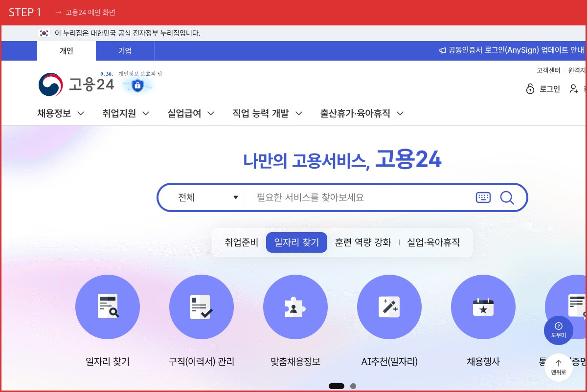Click the login lock icon
The image size is (587, 392).
[530, 88]
